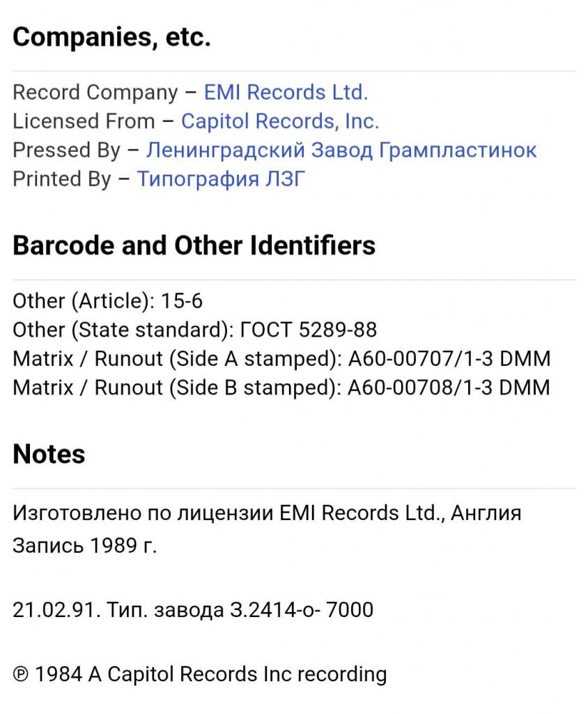Click the ℗ 1984 Capitol Records copyright note
Screen dimensions: 588x714
point(199,674)
